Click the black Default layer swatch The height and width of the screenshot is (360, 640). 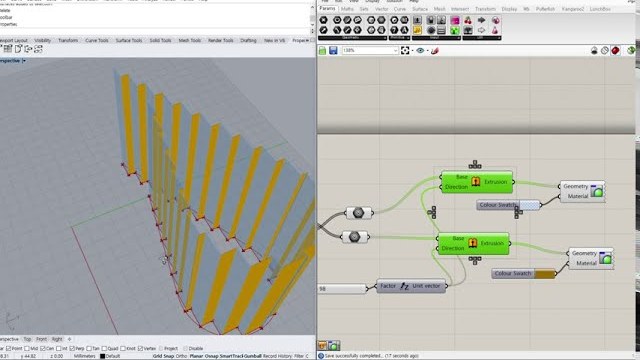[103, 356]
